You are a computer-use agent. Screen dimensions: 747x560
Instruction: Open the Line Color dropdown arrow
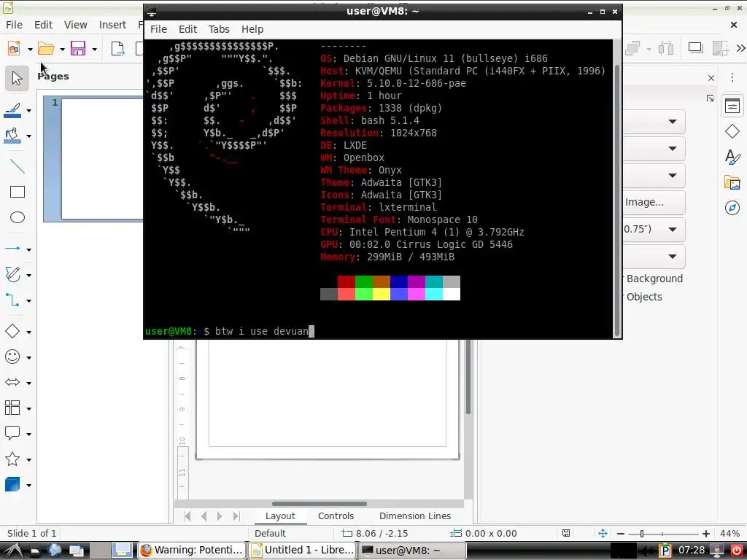point(28,111)
